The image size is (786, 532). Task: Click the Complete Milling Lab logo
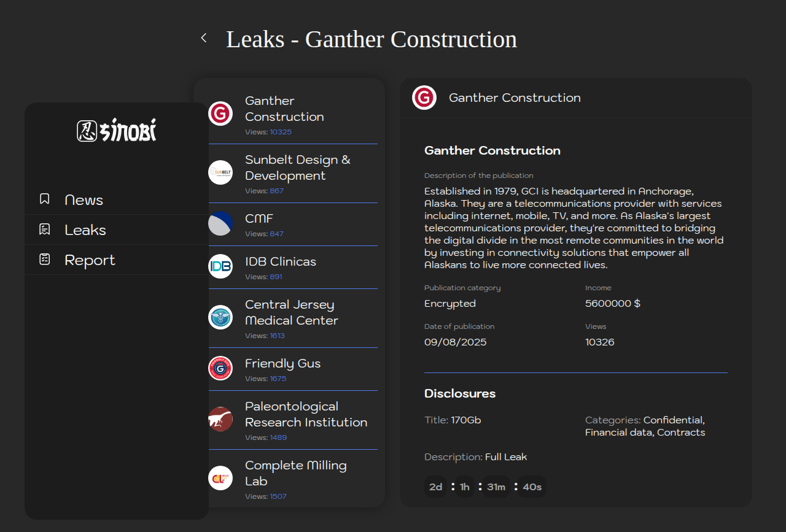220,478
